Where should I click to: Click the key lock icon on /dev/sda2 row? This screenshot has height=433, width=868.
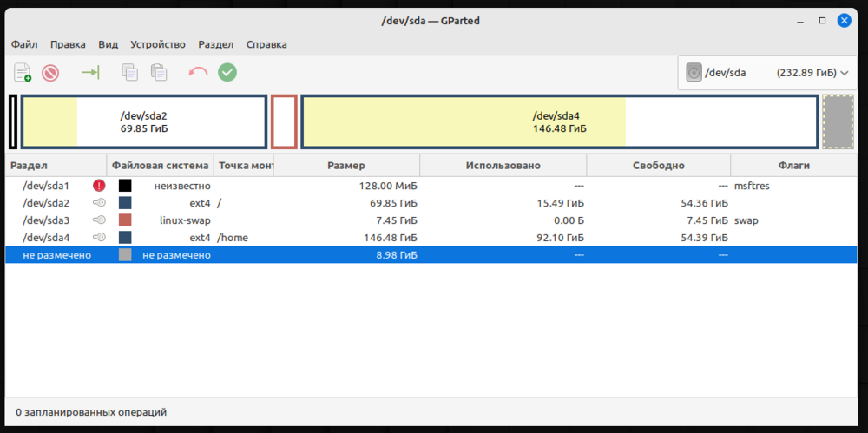tap(99, 203)
